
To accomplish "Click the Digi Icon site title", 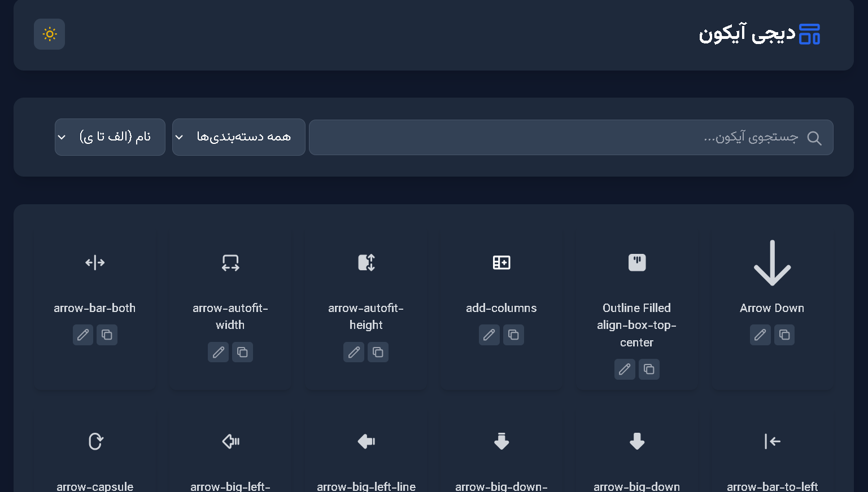I will 747,34.
